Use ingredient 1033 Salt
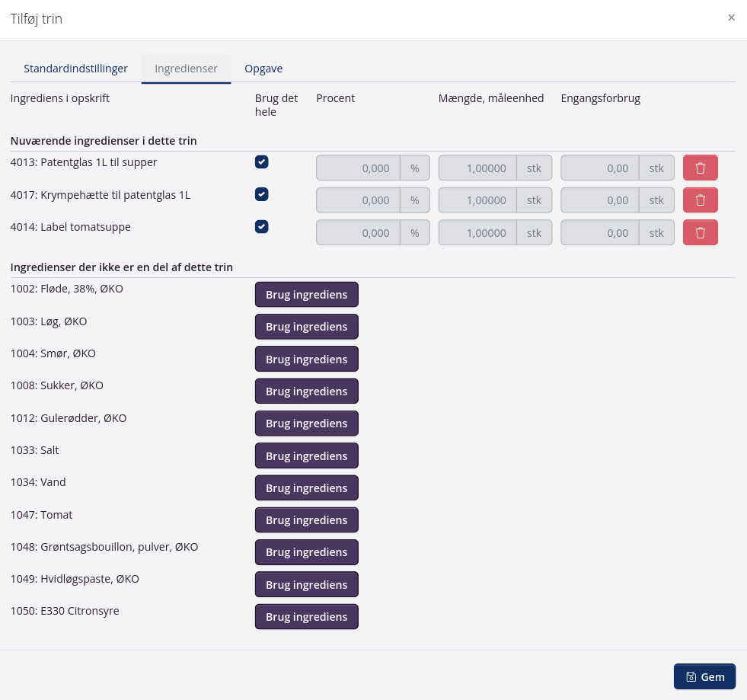This screenshot has height=700, width=747. (306, 456)
